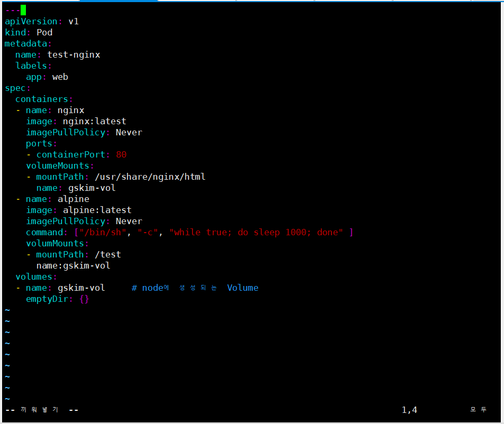Click the green cursor block after the dashes
The width and height of the screenshot is (504, 424).
tap(23, 10)
